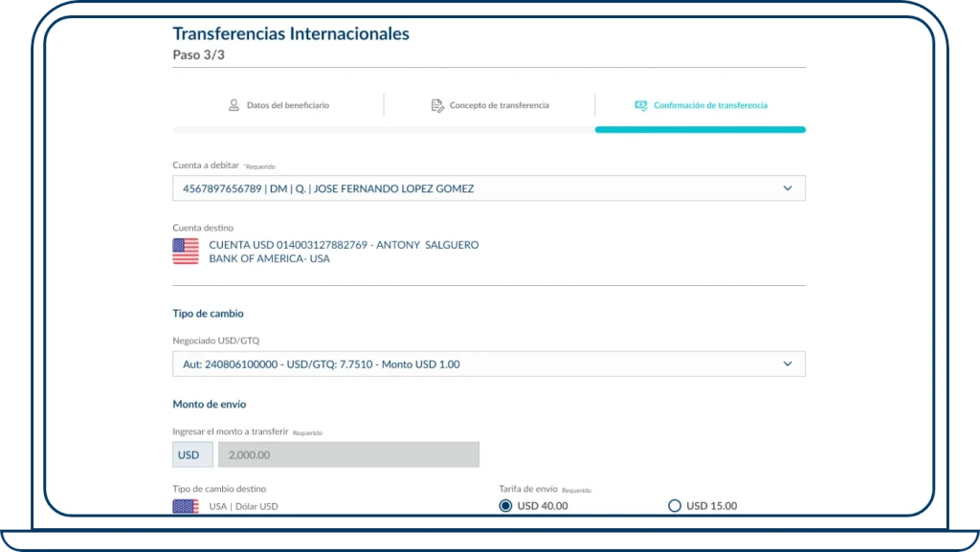
Task: Click the chevron icon on the exchange rate selector
Action: point(789,364)
